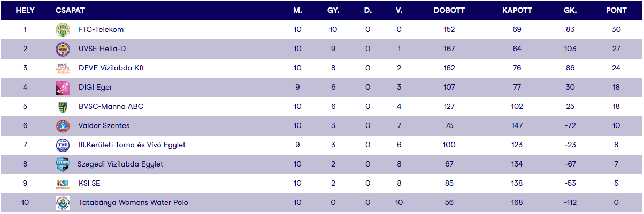Click the UVSE Helia-D team logo

point(63,49)
